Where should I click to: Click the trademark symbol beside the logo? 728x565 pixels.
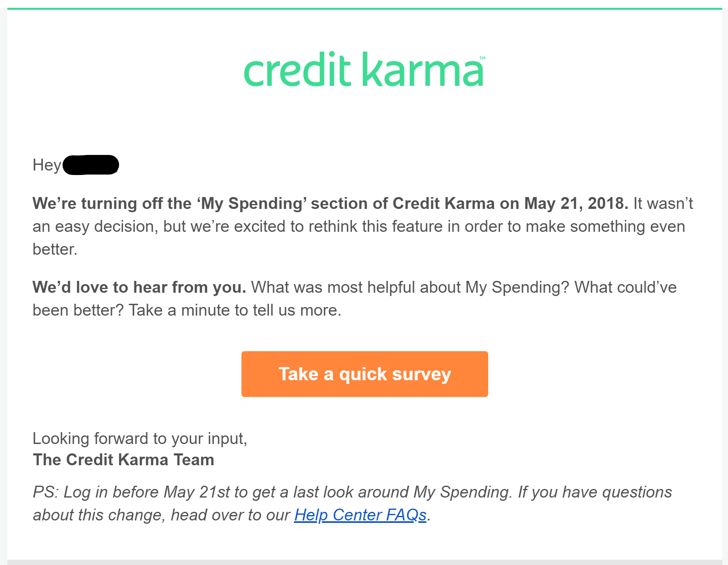click(x=482, y=58)
